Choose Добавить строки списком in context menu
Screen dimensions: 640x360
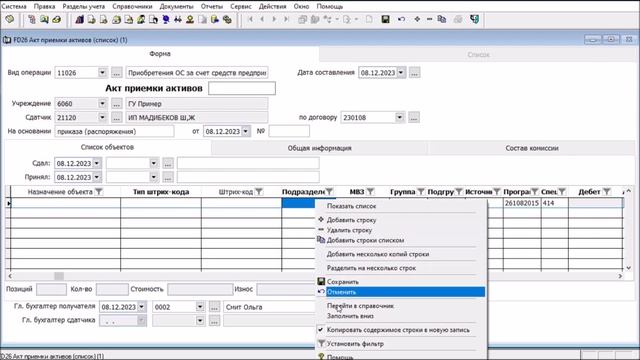(x=365, y=240)
